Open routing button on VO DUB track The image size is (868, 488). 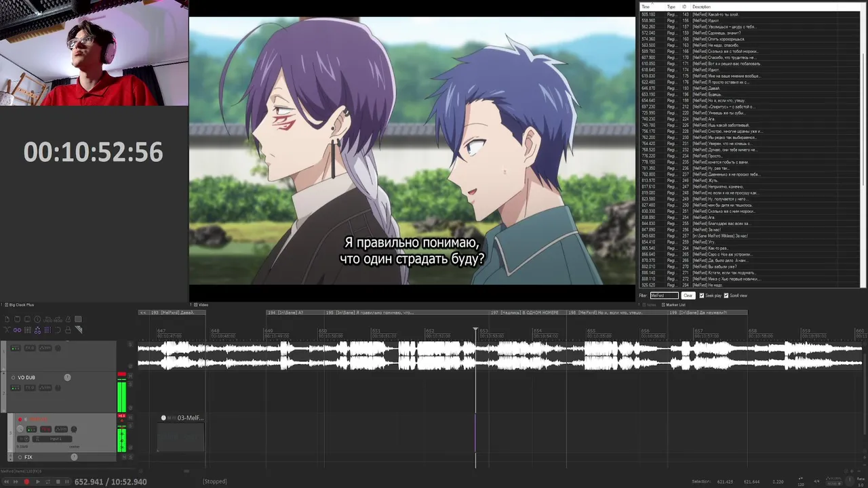pyautogui.click(x=16, y=388)
